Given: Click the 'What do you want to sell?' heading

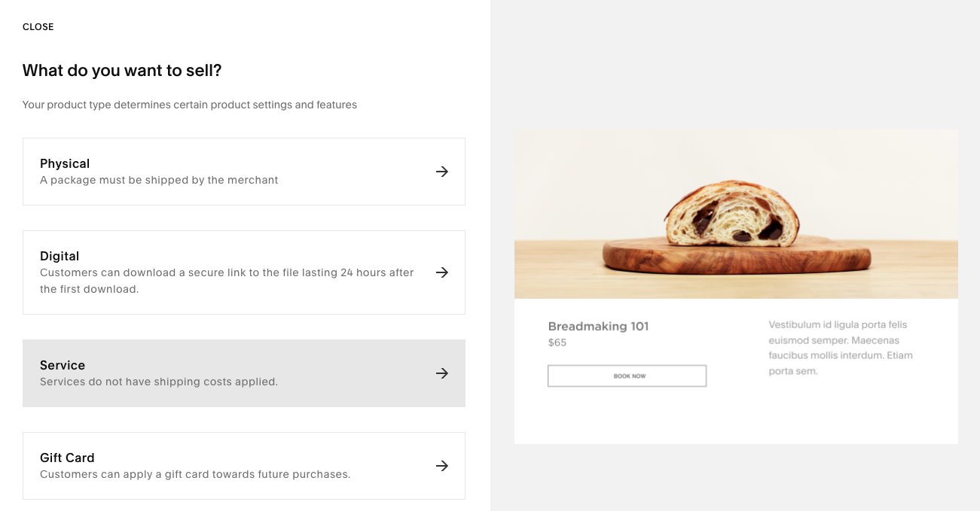Looking at the screenshot, I should tap(122, 71).
